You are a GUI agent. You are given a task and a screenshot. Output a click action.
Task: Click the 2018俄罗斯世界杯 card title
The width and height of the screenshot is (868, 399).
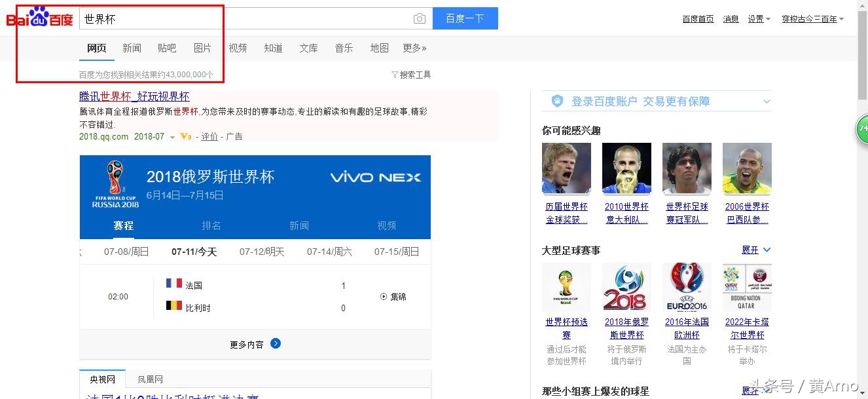(x=210, y=176)
